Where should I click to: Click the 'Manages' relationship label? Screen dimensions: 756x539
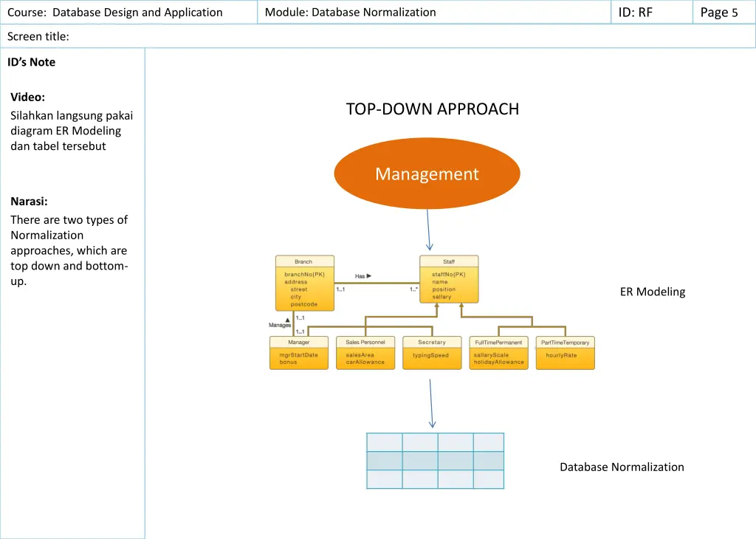(x=280, y=325)
